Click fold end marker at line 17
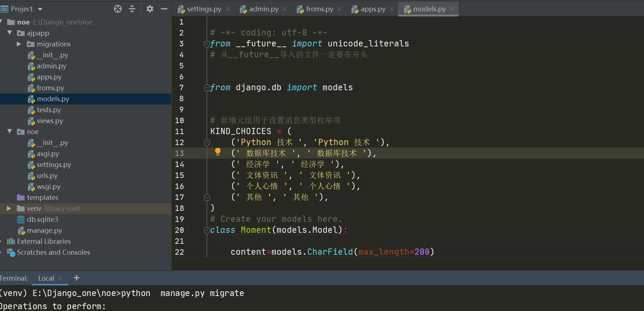 (x=207, y=197)
